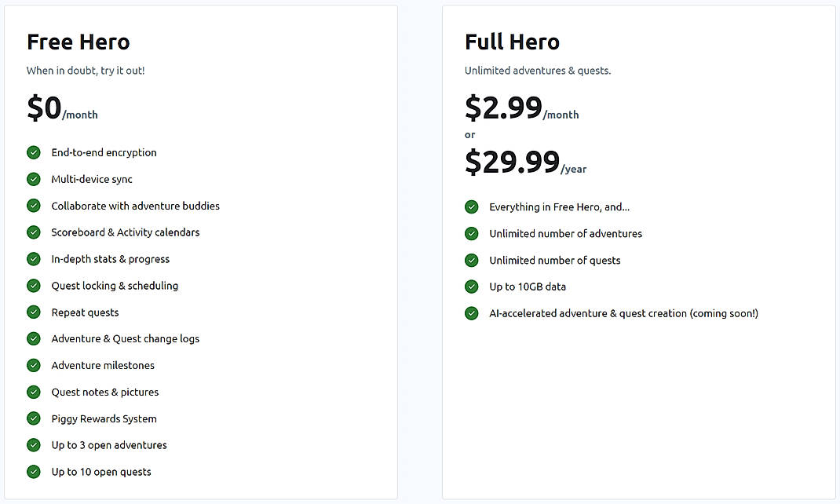
Task: Click the checkmark next to Repeat quests
Action: [33, 312]
